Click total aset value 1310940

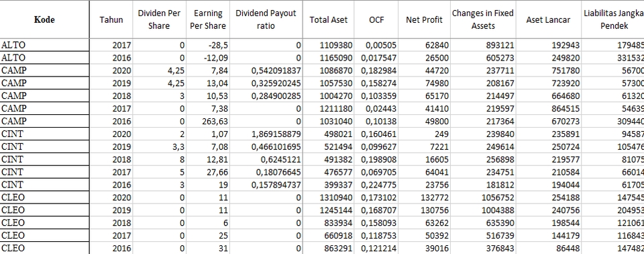329,198
